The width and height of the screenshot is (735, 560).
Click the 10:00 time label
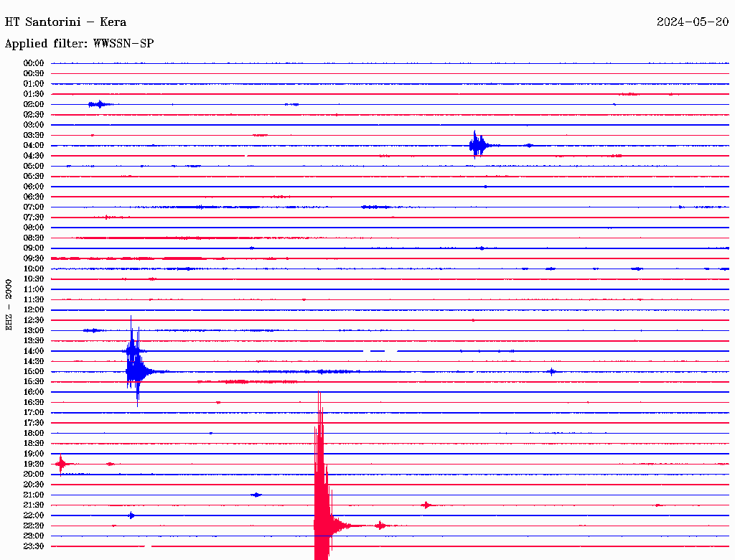pos(34,269)
